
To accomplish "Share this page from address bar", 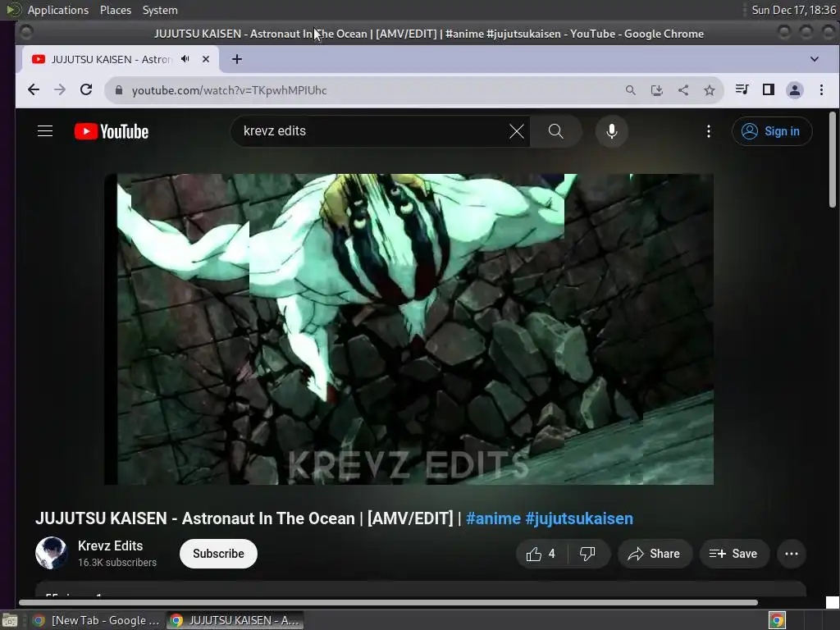I will pos(683,90).
